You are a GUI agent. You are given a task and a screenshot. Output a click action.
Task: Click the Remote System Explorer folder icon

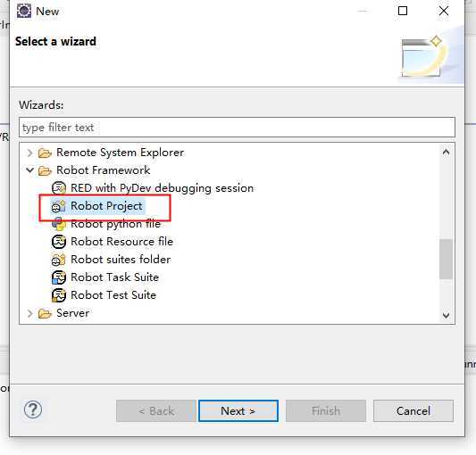[45, 153]
